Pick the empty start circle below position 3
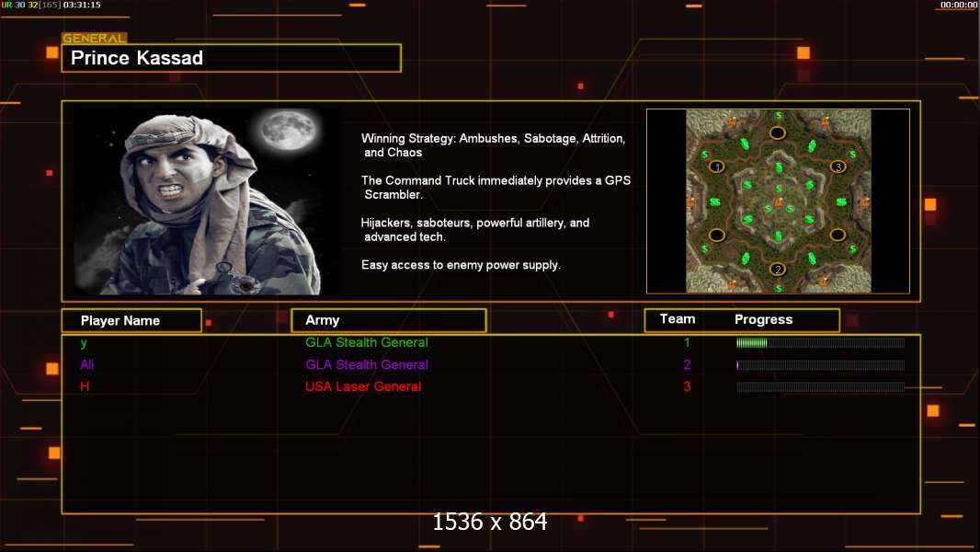980x552 pixels. (x=838, y=235)
